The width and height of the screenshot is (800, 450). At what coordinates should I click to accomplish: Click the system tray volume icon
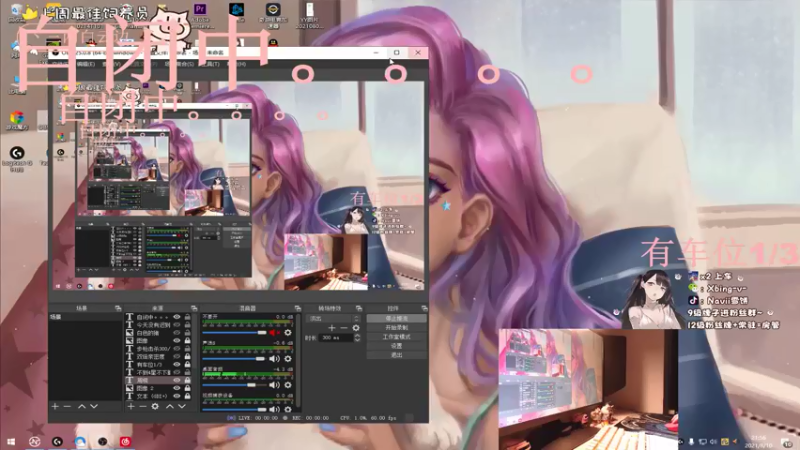(713, 442)
